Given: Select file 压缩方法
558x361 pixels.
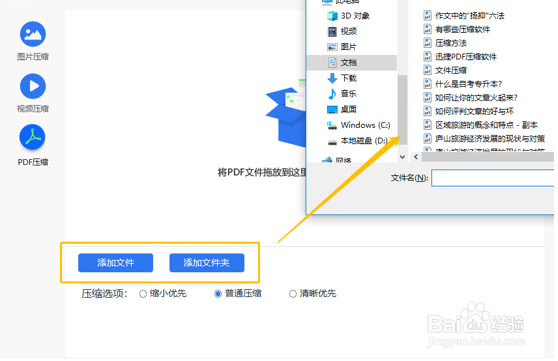Looking at the screenshot, I should [451, 43].
